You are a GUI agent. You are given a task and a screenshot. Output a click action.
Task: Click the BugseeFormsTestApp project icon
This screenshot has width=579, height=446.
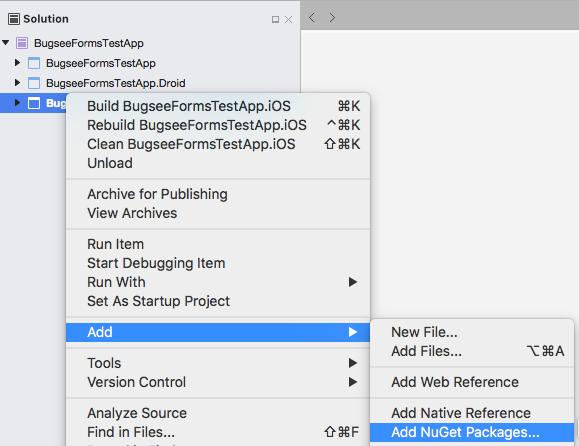[x=34, y=63]
